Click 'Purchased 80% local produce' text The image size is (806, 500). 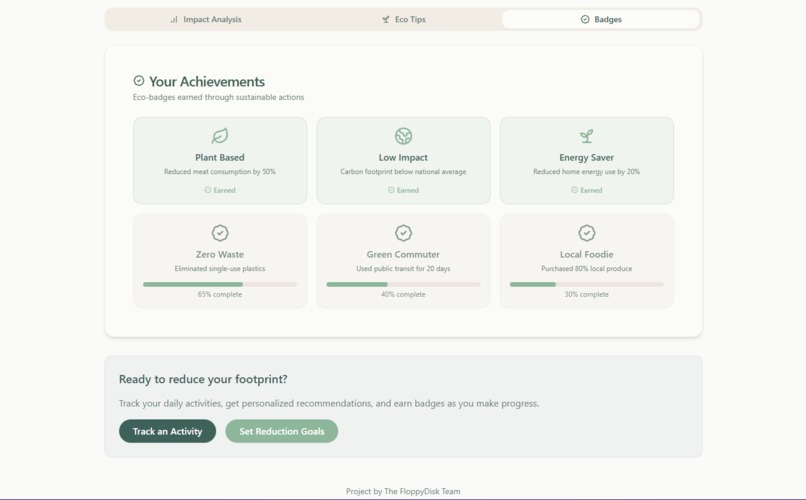point(587,268)
